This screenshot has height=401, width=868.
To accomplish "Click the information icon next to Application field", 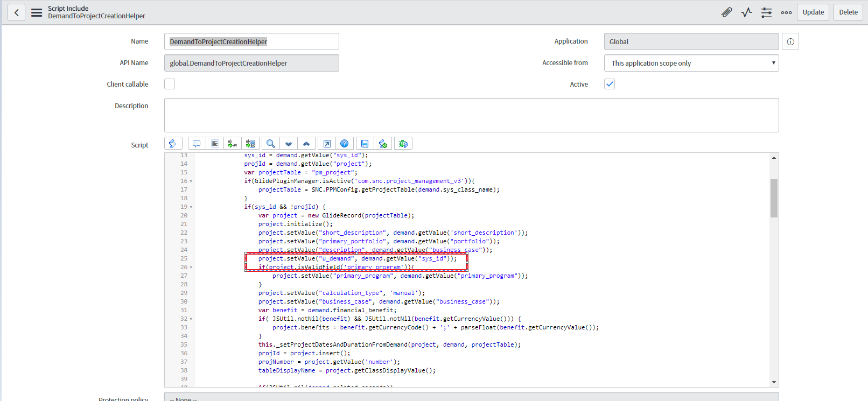I will 790,41.
